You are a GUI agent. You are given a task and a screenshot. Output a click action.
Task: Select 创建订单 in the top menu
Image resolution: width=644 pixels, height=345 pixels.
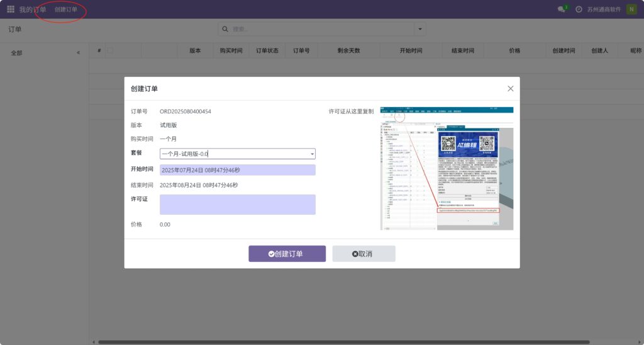[66, 9]
